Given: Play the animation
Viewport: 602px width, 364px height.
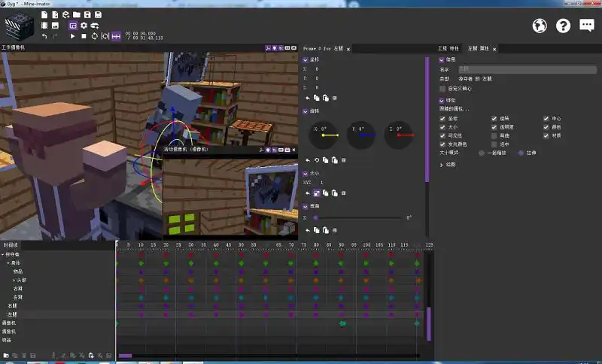Looking at the screenshot, I should click(x=72, y=36).
